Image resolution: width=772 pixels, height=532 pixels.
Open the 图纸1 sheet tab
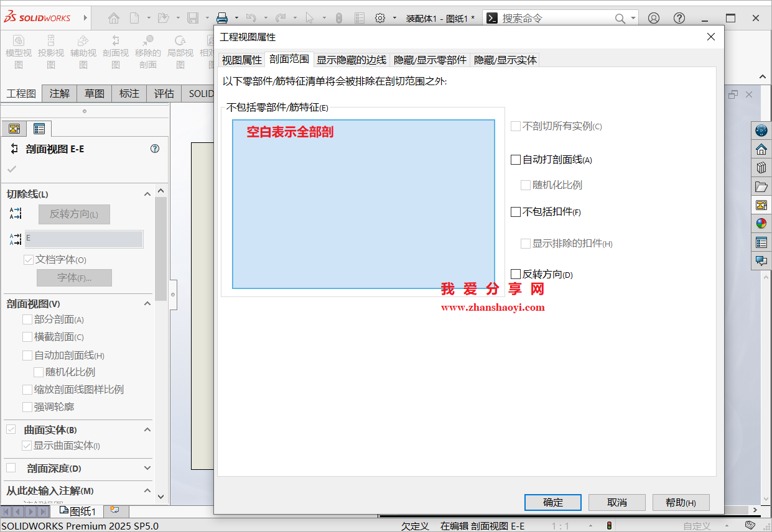coord(78,511)
